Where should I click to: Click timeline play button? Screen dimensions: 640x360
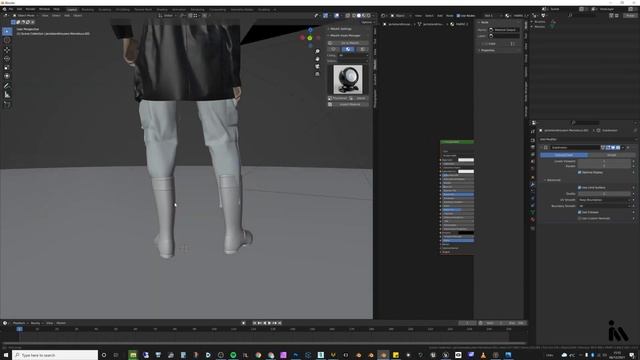pos(269,323)
